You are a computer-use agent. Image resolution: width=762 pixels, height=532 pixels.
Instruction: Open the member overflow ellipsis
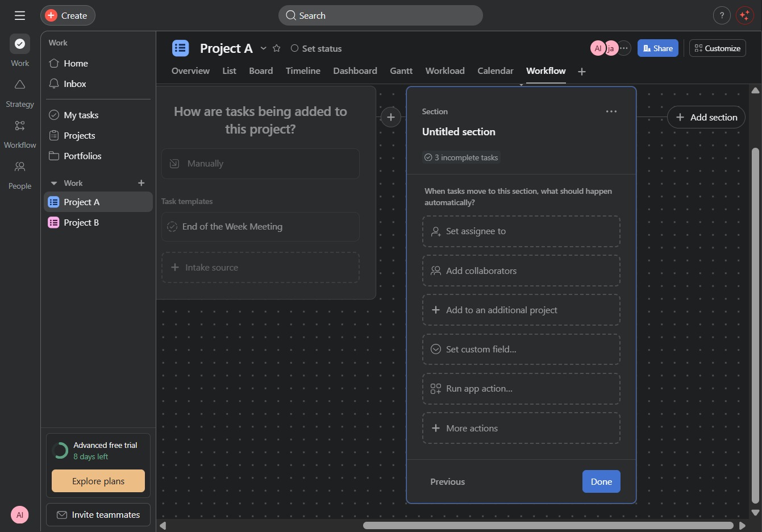(x=624, y=48)
